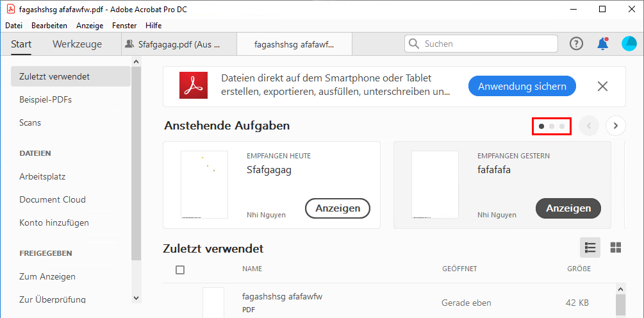This screenshot has width=644, height=318.
Task: Tick the select-all files checkbox
Action: point(180,270)
